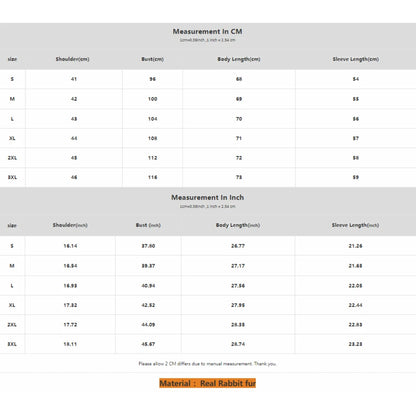Viewport: 416px width, 416px height.
Task: Click shoulder value 41 in the CM table
Action: [74, 79]
